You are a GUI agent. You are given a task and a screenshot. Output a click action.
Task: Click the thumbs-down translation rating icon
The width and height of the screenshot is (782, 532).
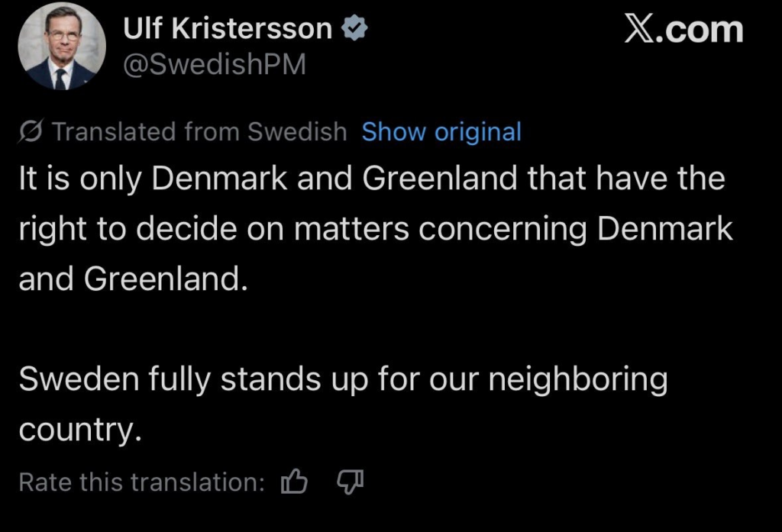(x=351, y=482)
